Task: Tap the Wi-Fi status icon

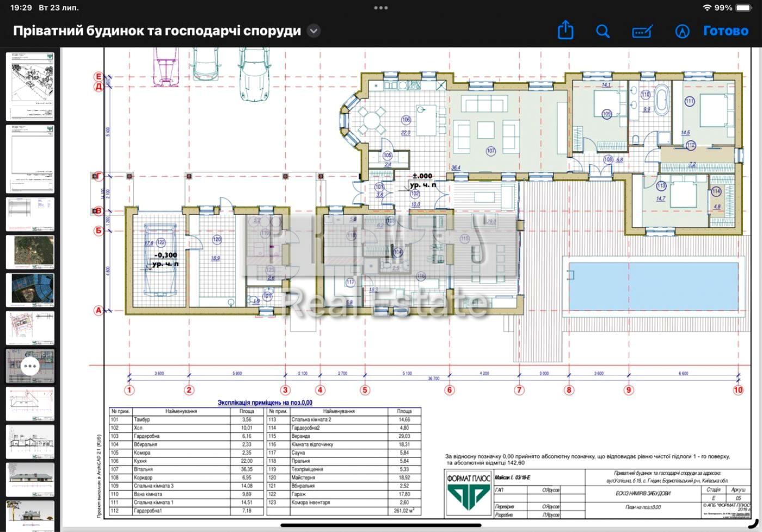Action: coord(707,8)
